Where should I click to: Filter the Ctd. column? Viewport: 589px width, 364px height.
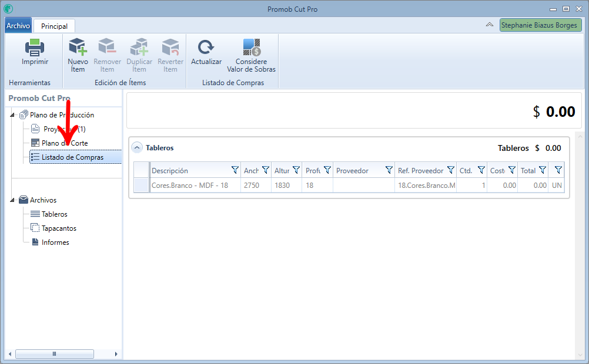[481, 170]
